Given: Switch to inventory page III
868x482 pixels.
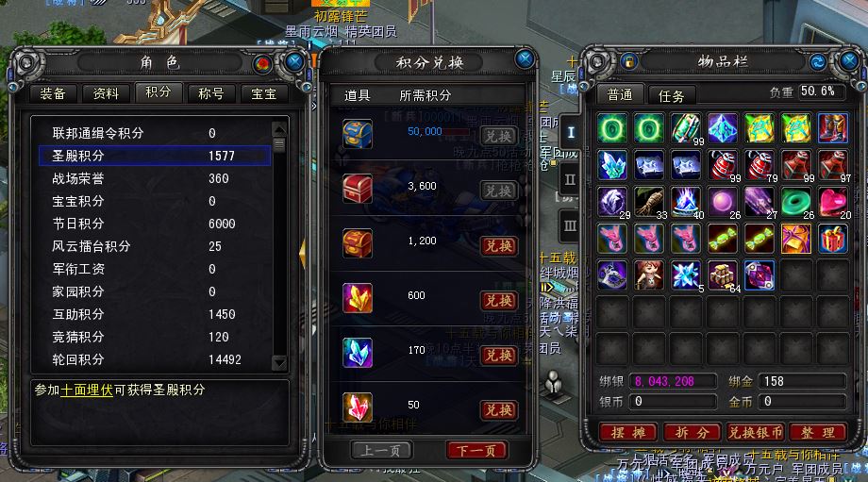Looking at the screenshot, I should point(570,225).
